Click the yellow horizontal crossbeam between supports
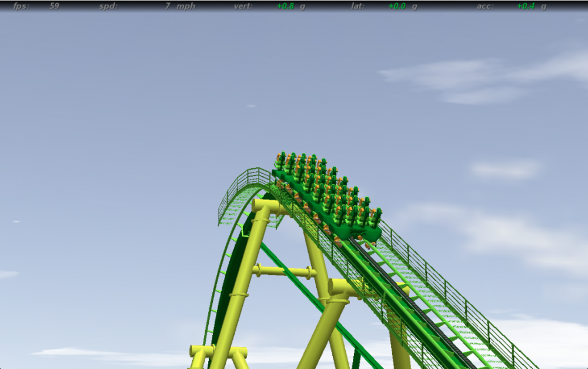Screen dimensions: 588x369 coord(285,271)
